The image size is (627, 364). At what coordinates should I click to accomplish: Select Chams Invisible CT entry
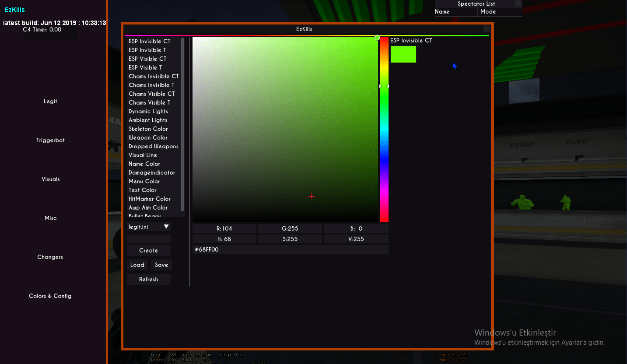tap(154, 76)
